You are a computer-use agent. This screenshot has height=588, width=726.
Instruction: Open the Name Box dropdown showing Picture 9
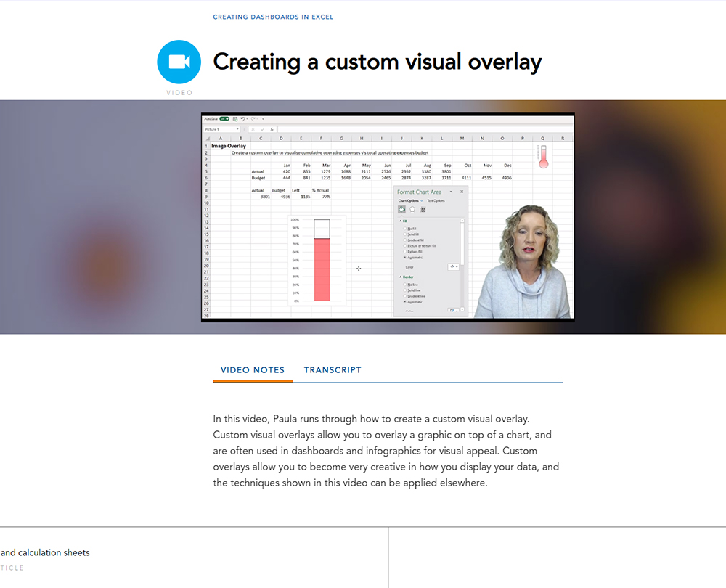coord(237,129)
